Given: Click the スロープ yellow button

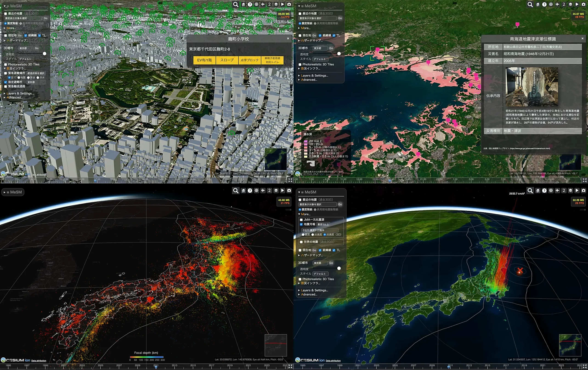Looking at the screenshot, I should pyautogui.click(x=227, y=60).
